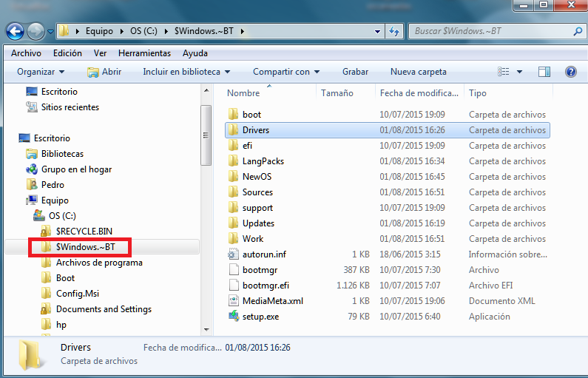Select Archivos de programa in the tree
The width and height of the screenshot is (588, 378).
click(x=99, y=263)
